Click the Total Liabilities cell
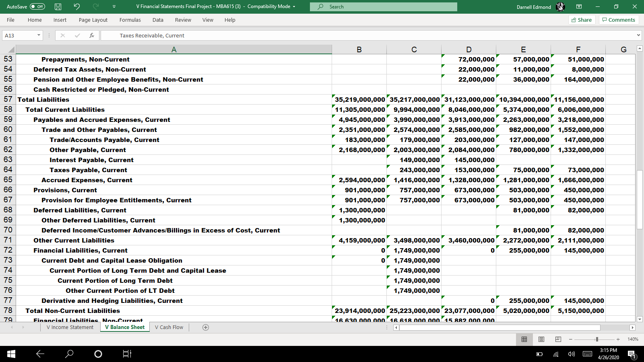This screenshot has width=644, height=362. [174, 99]
